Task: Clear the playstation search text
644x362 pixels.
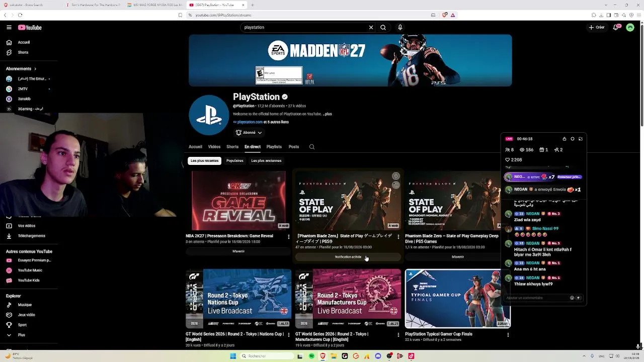Action: point(371,28)
